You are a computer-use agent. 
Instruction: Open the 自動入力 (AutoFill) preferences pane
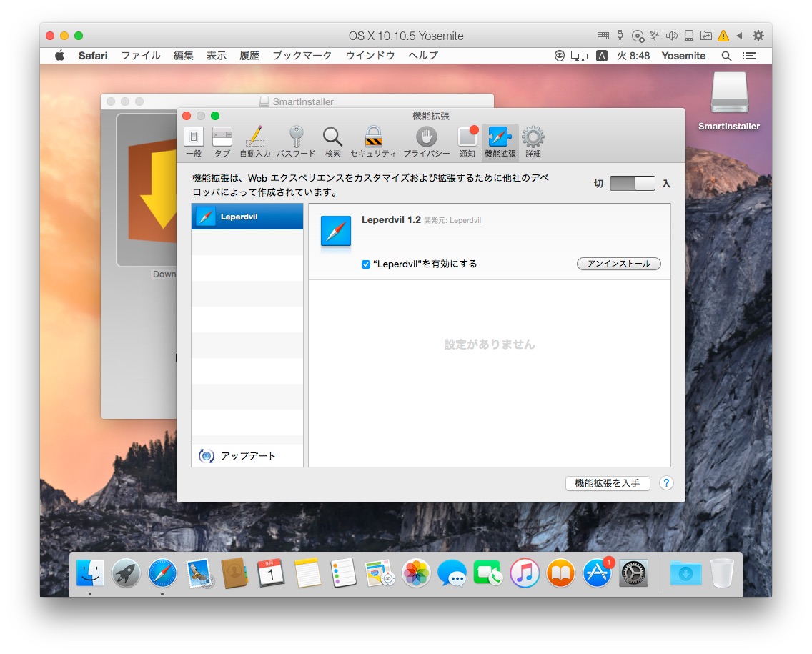(254, 142)
